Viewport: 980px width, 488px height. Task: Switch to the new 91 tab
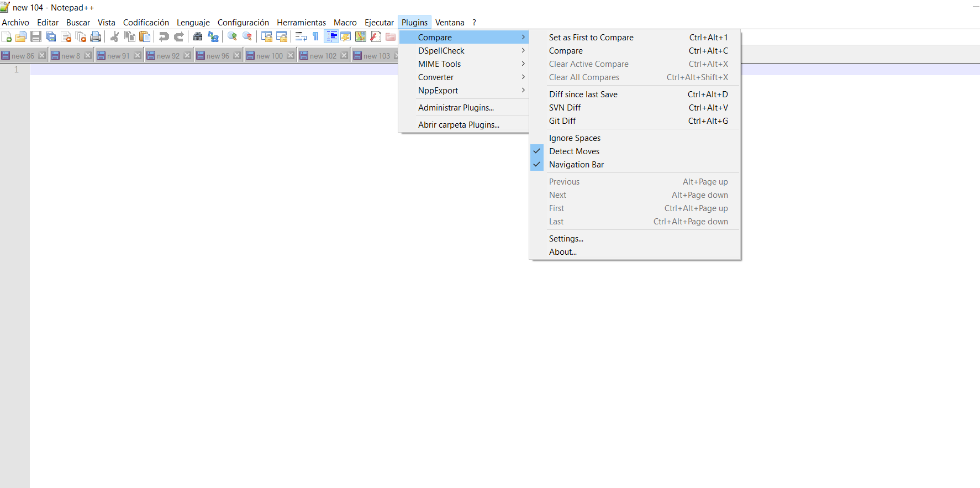[118, 56]
